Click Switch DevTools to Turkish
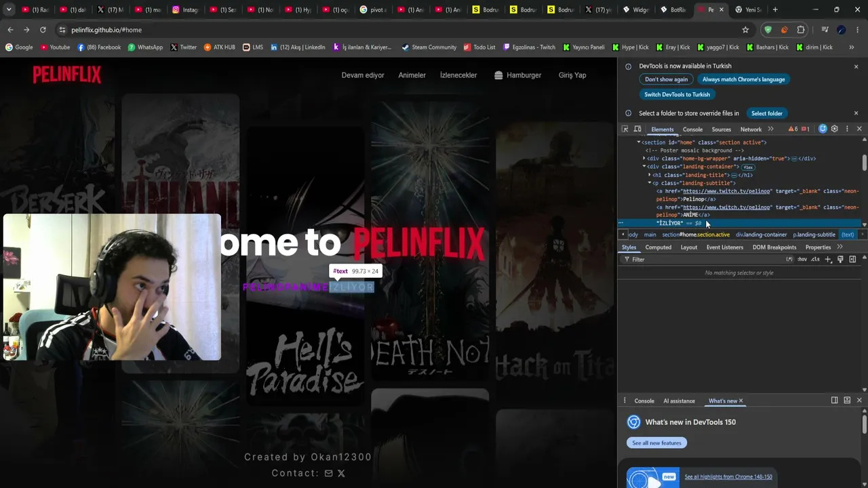Screen dimensions: 868x488 677,94
